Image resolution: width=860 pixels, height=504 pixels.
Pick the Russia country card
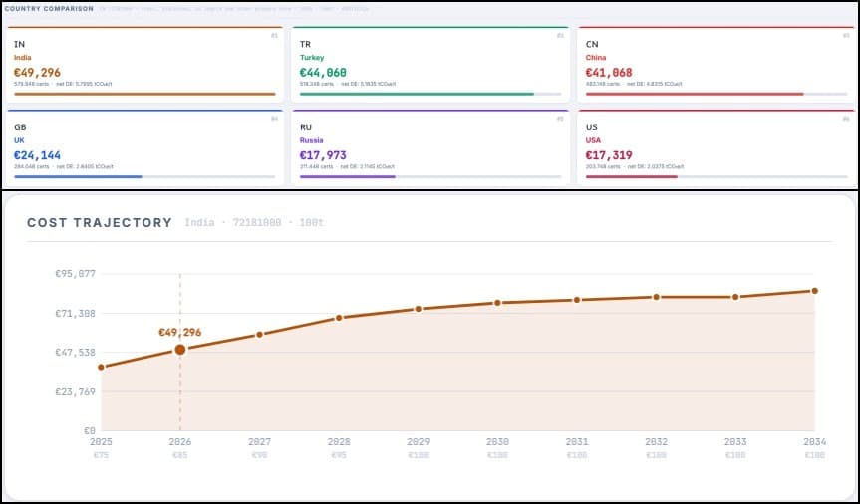coord(430,146)
